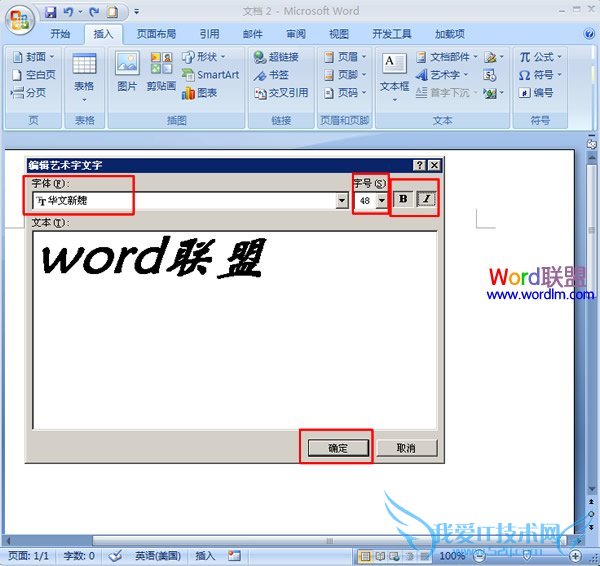Insert a bookmark (书签)
The height and width of the screenshot is (566, 600).
tap(271, 75)
